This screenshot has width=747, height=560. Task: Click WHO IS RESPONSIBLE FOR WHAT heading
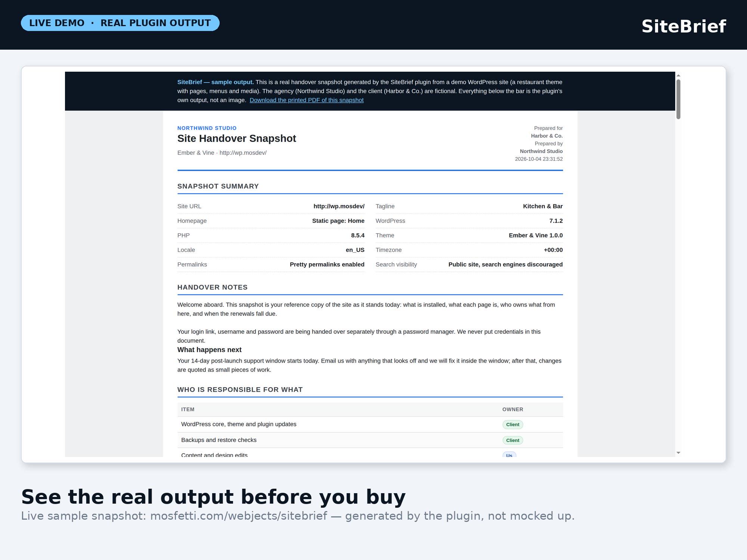[x=240, y=390]
